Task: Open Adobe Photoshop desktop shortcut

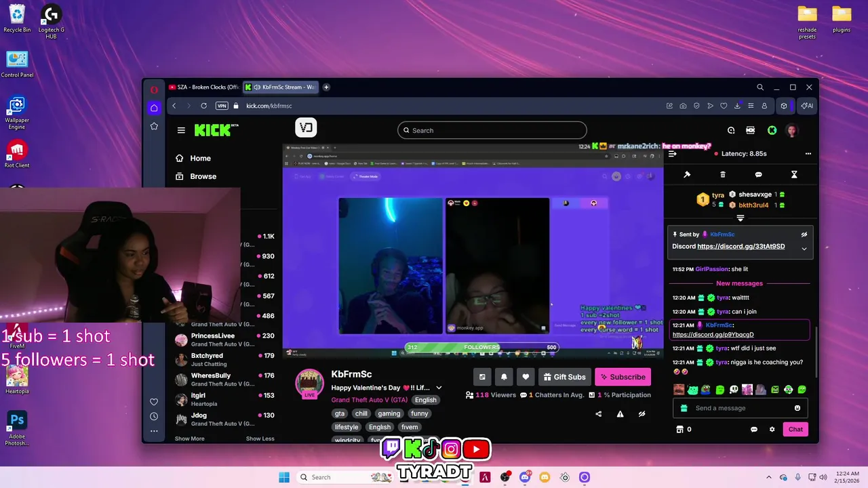Action: click(17, 428)
